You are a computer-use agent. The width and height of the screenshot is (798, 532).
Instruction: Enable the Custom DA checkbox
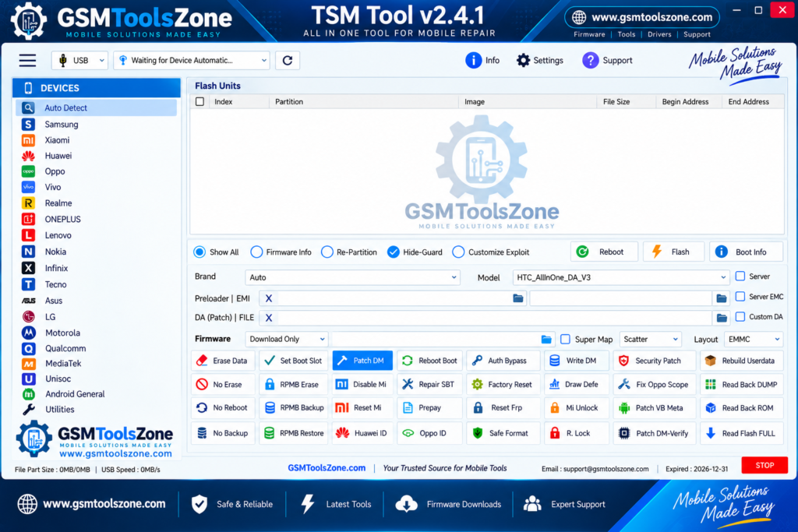[x=740, y=316]
